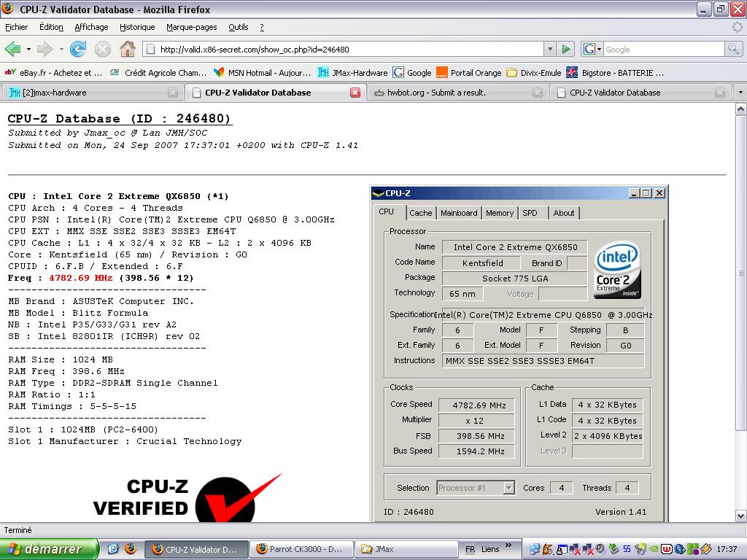Open the Historique menu
747x560 pixels.
pyautogui.click(x=137, y=27)
